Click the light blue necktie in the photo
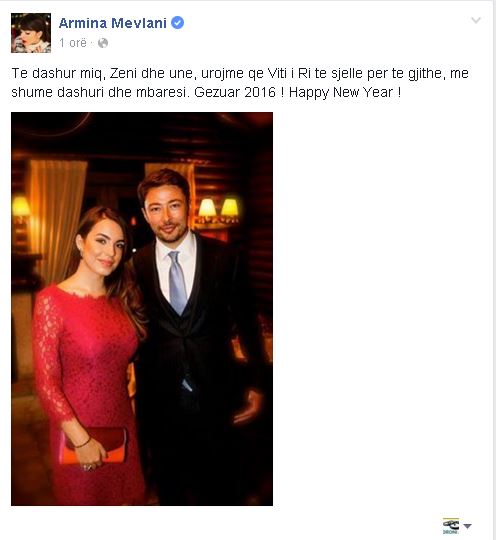This screenshot has width=496, height=540. 177,282
